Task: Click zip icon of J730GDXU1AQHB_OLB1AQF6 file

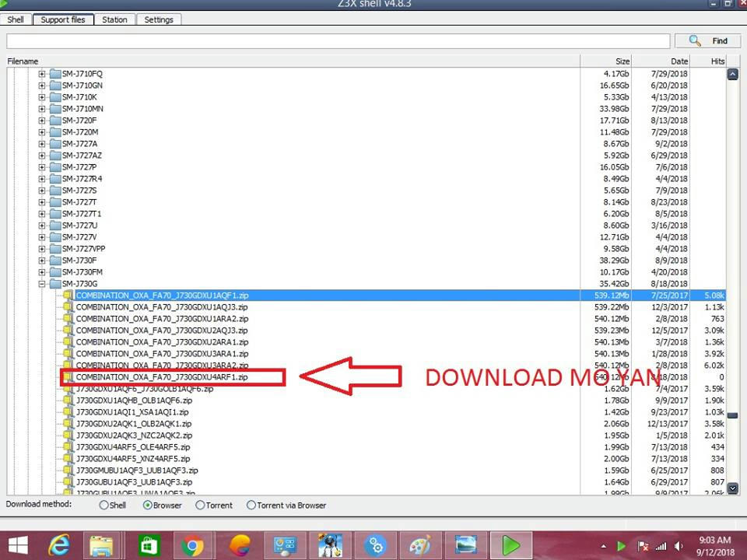Action: [x=68, y=401]
